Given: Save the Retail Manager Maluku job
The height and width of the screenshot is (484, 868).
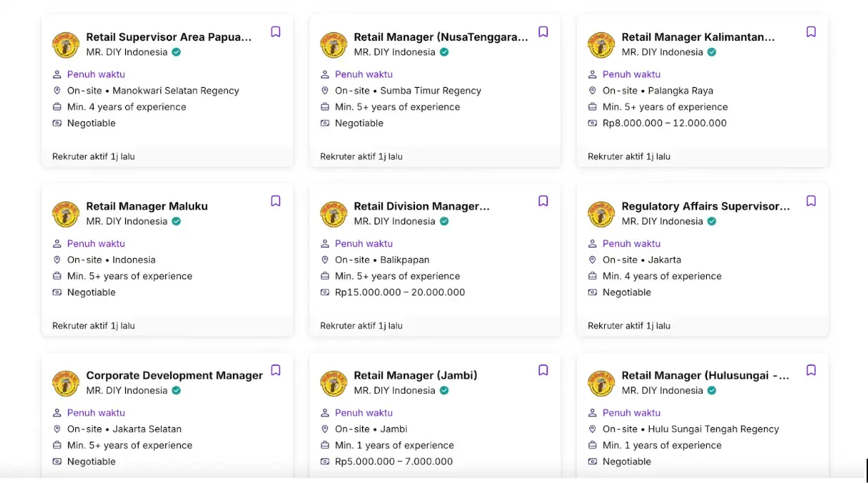Looking at the screenshot, I should [x=276, y=201].
